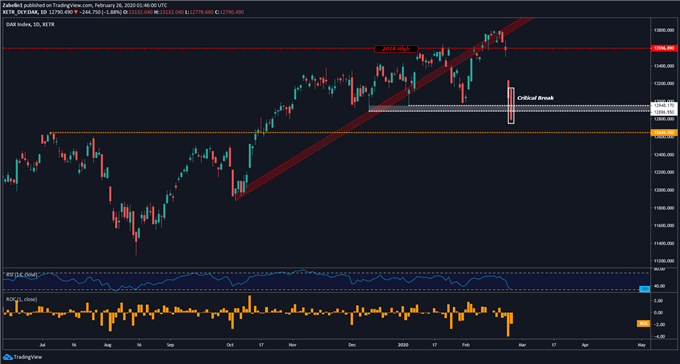Screen dimensions: 680x364
Task: Click the Mar marker on time axis
Action: tap(522, 345)
